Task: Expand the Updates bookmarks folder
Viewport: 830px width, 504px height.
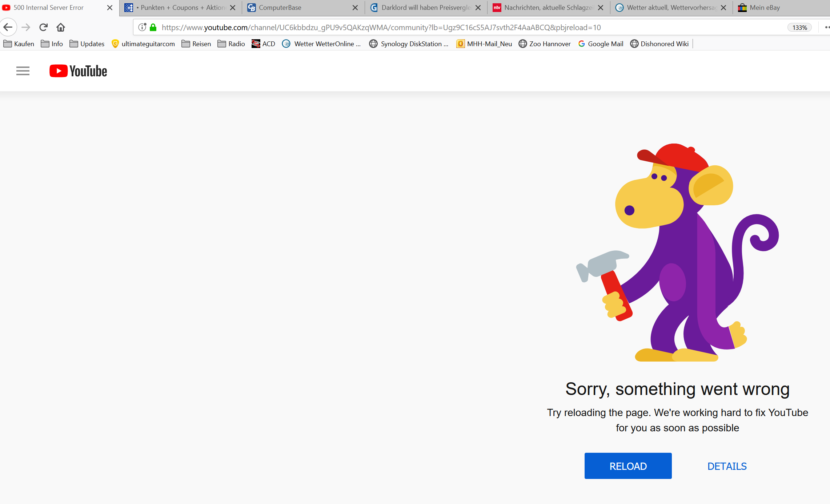Action: 87,44
